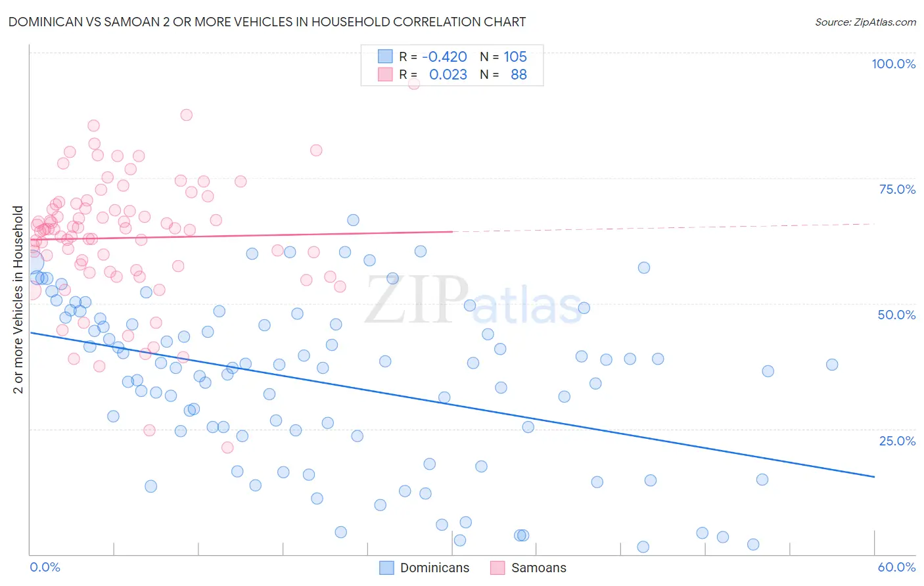Click the 60.0% x-axis label

click(x=896, y=567)
